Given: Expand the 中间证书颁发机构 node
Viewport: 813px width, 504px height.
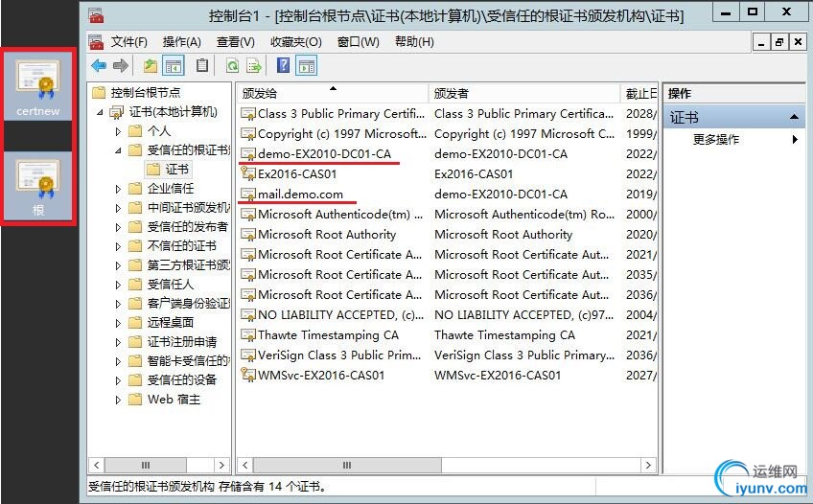Looking at the screenshot, I should (118, 208).
